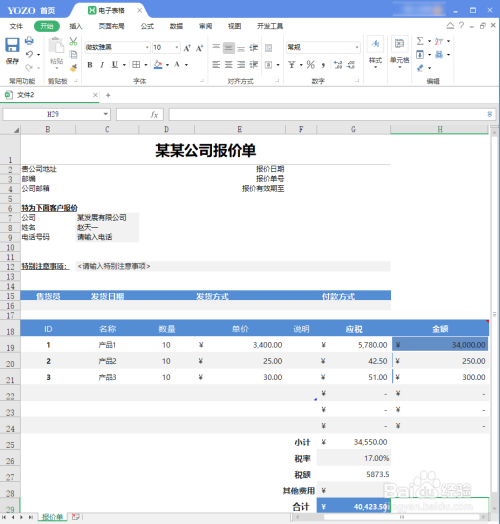The image size is (500, 524).
Task: Toggle align text right
Action: click(241, 64)
